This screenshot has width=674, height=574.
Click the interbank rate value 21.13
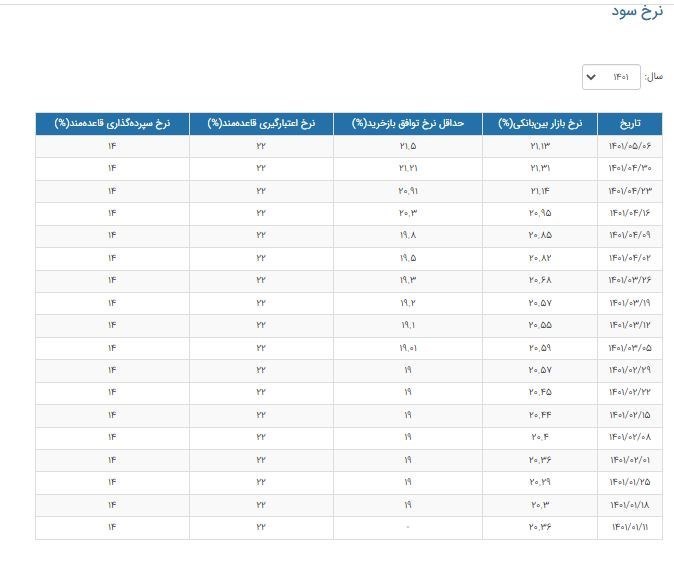coord(540,146)
